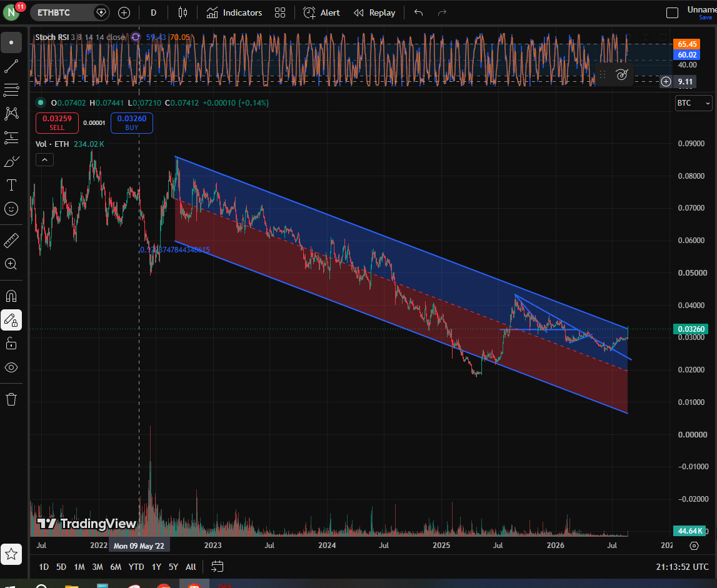The height and width of the screenshot is (588, 717).
Task: Click the 60.02 Stoch RSI value label
Action: [687, 55]
